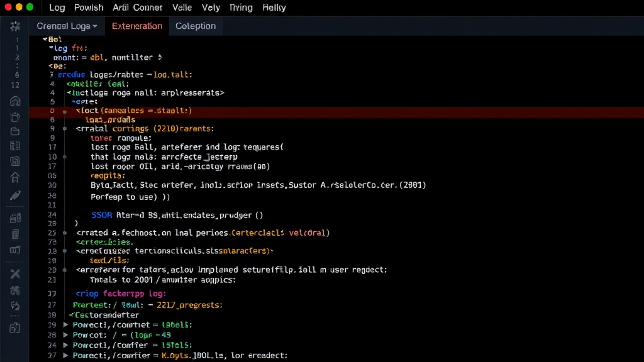Click the house icon in the sidebar

pyautogui.click(x=15, y=178)
